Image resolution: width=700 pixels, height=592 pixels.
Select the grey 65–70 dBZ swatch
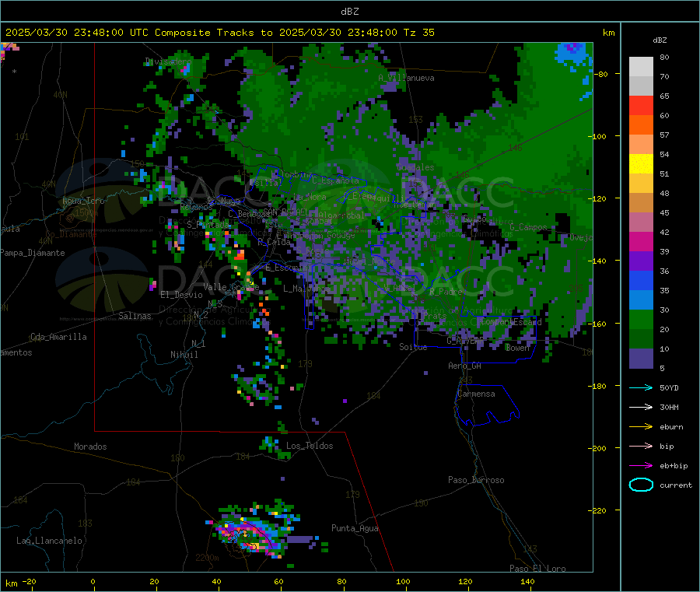(641, 86)
